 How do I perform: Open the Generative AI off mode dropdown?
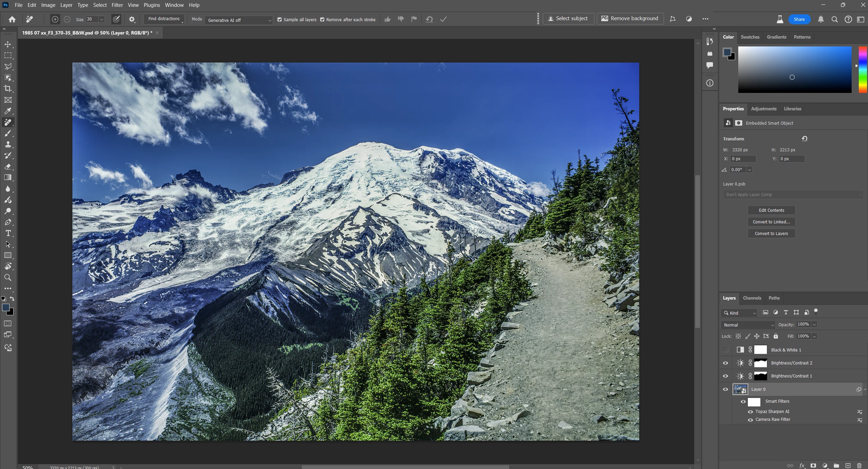click(239, 20)
